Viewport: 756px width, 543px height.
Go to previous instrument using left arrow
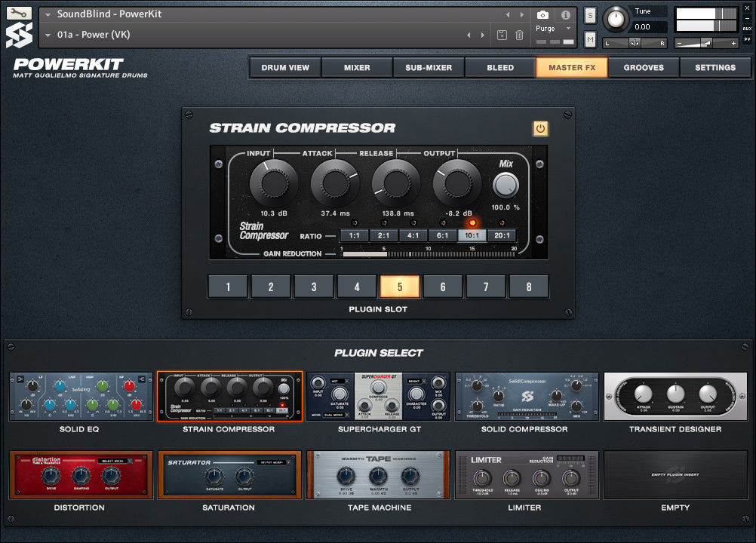[508, 14]
